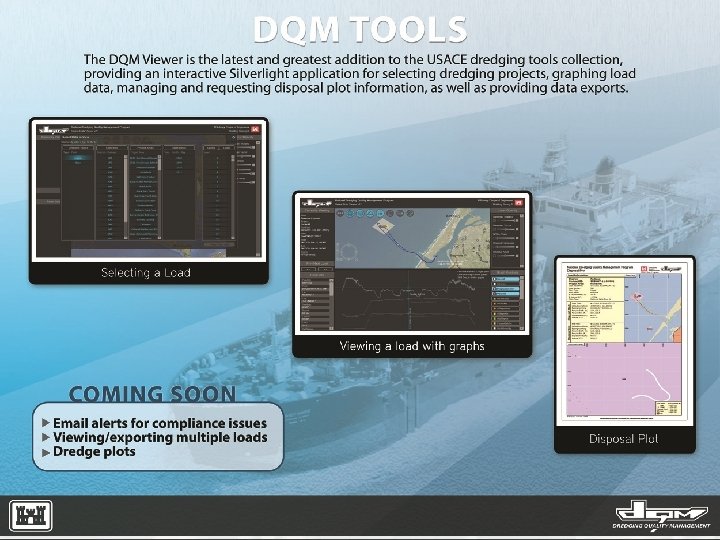Viewport: 720px width, 540px height.
Task: Click the pink chart area of Disposal Plot
Action: click(624, 380)
